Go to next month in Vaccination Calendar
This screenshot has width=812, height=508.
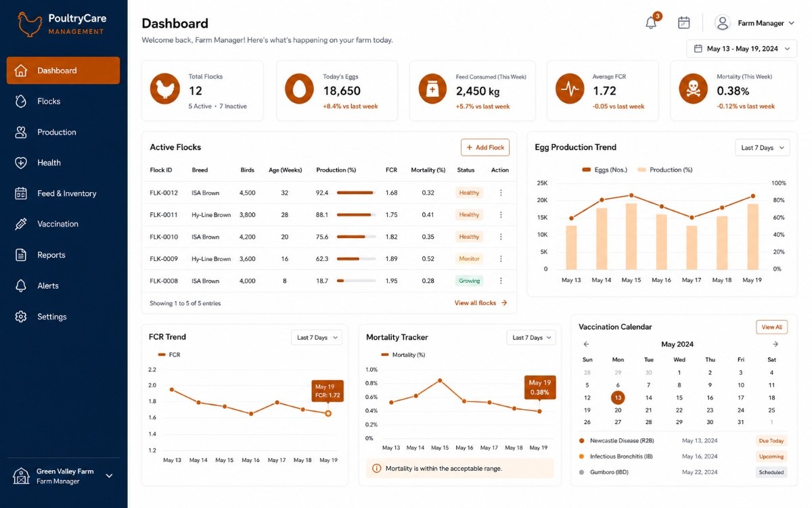(x=775, y=344)
